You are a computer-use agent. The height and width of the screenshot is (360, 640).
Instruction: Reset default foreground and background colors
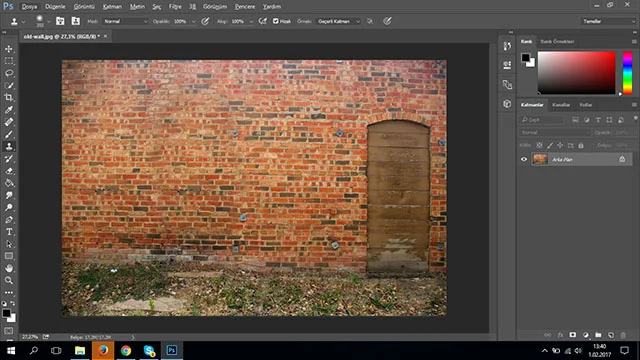(x=4, y=303)
